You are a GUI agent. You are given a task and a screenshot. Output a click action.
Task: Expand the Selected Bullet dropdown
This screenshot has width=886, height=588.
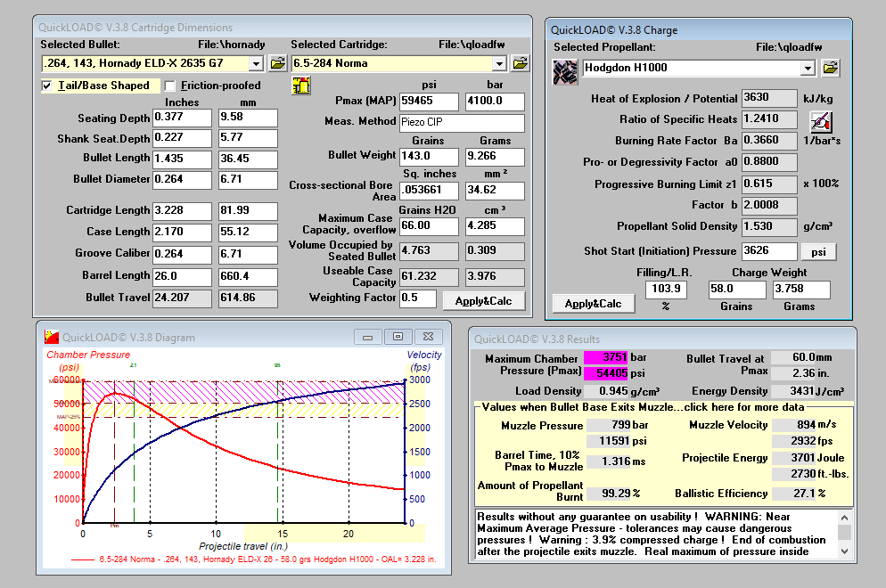point(256,64)
